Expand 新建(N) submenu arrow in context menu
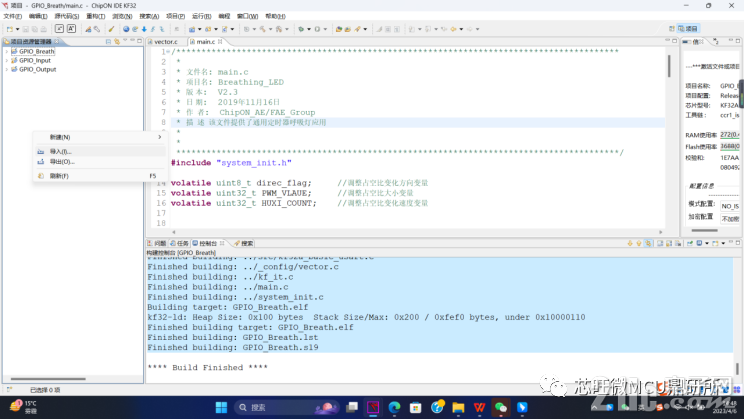This screenshot has width=744, height=419. (x=160, y=137)
